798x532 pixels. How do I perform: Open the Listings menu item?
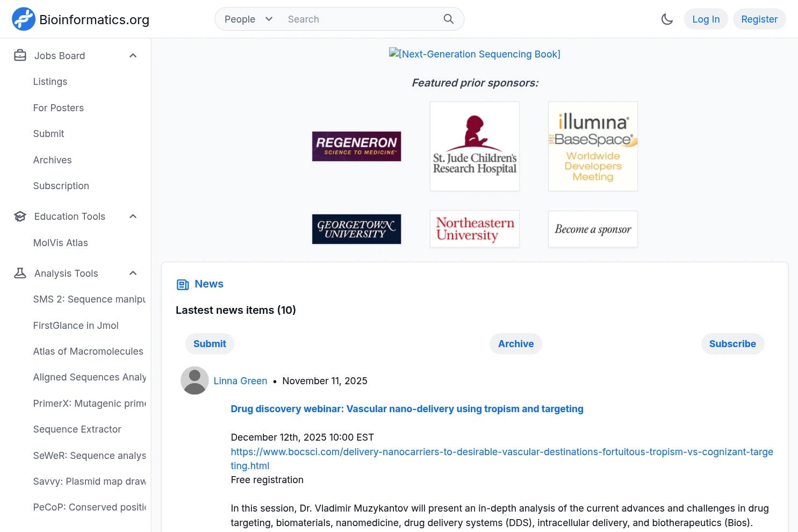50,82
